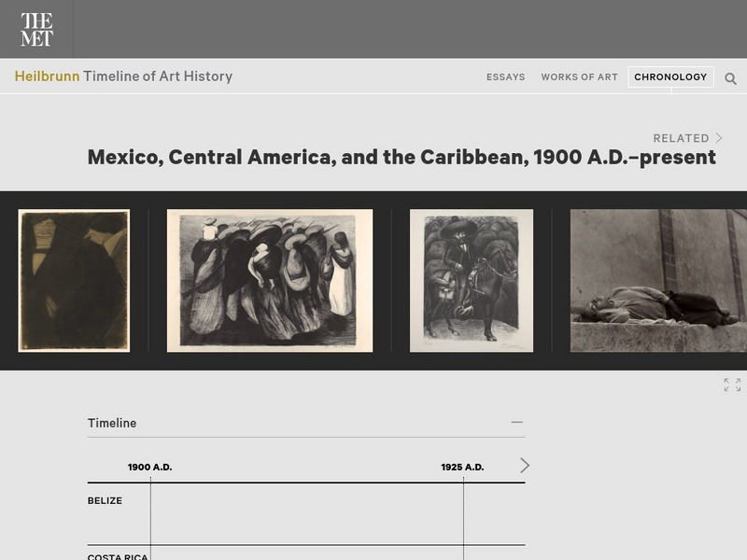The width and height of the screenshot is (747, 560).
Task: Open the site search magnifier icon
Action: click(730, 78)
